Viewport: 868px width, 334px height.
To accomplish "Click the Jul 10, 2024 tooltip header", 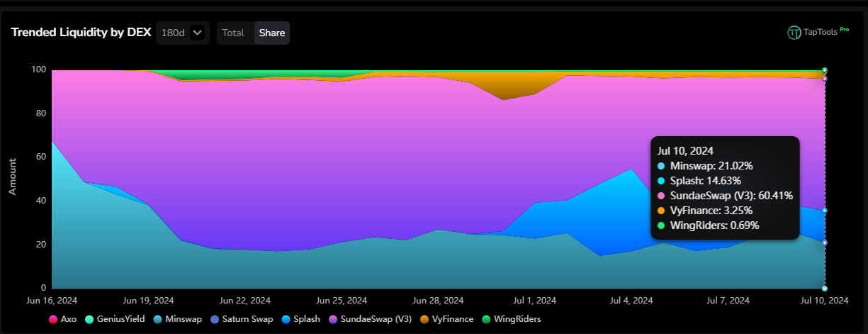I will (686, 150).
